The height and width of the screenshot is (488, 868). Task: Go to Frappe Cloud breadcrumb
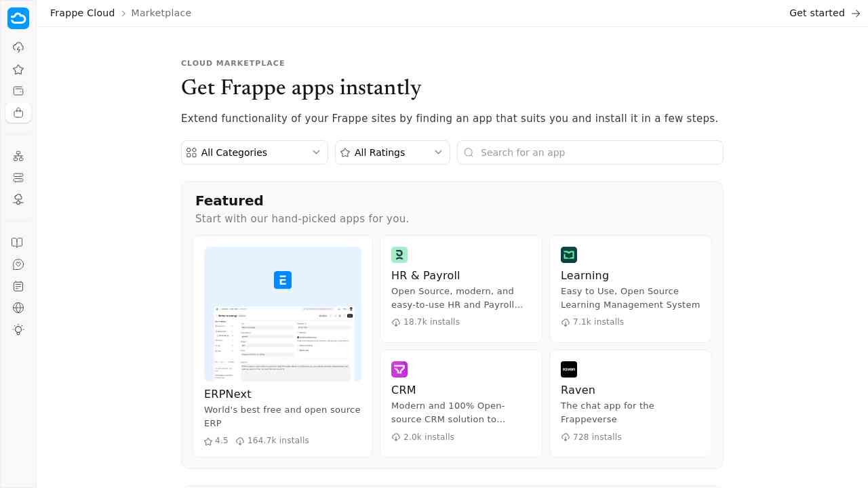point(83,13)
